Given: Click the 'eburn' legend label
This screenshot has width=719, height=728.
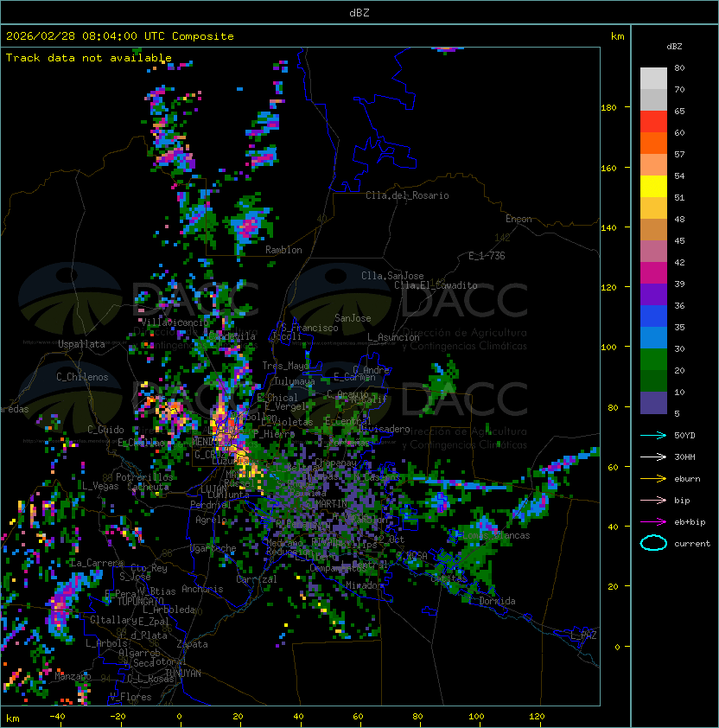Looking at the screenshot, I should pos(687,478).
